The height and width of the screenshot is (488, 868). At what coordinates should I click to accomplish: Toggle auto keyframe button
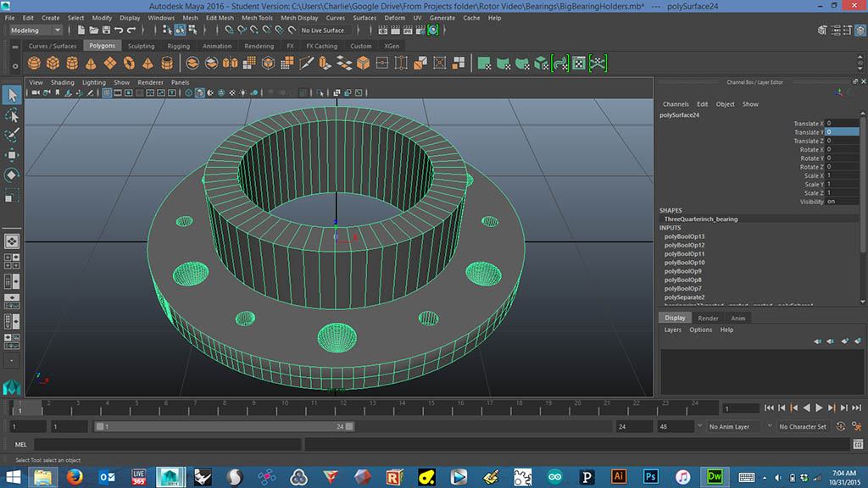[841, 427]
